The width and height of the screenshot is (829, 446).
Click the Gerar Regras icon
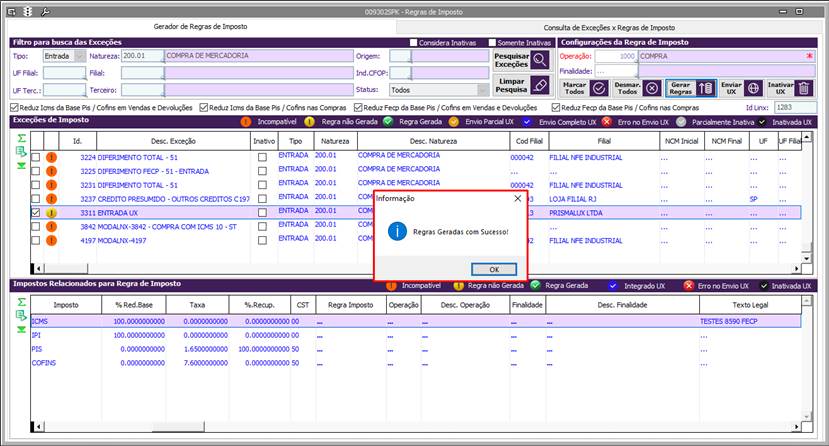point(705,88)
